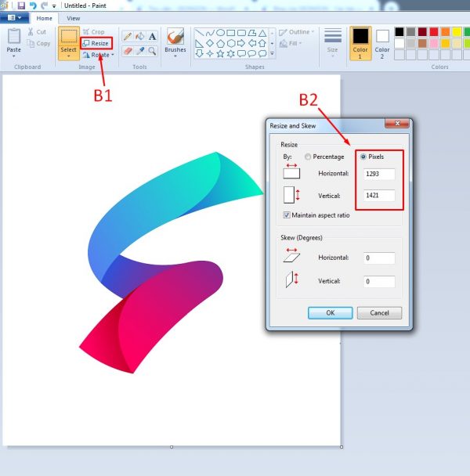Screen dimensions: 470x476
Task: Click OK in the Resize and Skew dialog
Action: tap(331, 313)
